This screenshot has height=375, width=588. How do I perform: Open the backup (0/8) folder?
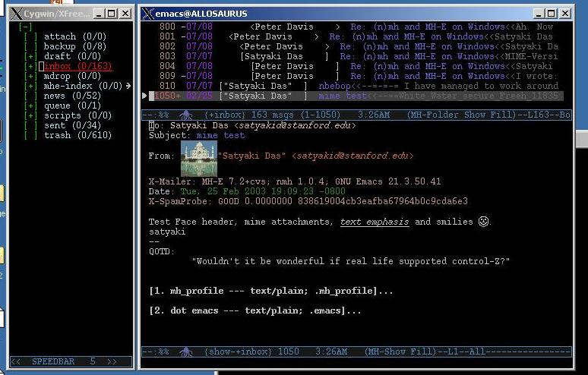75,46
